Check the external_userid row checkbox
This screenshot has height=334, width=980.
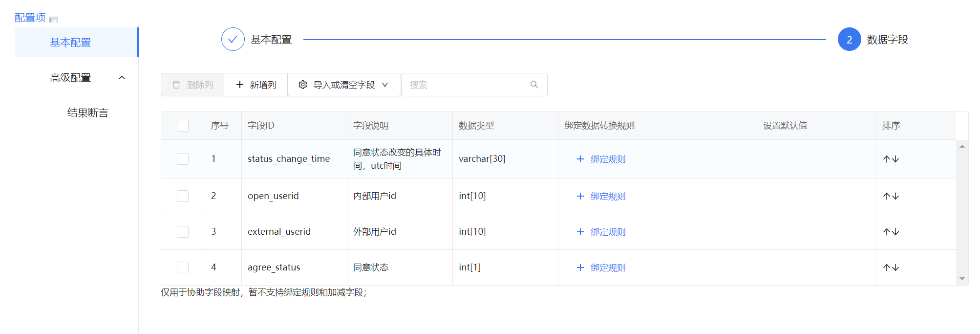pyautogui.click(x=183, y=232)
